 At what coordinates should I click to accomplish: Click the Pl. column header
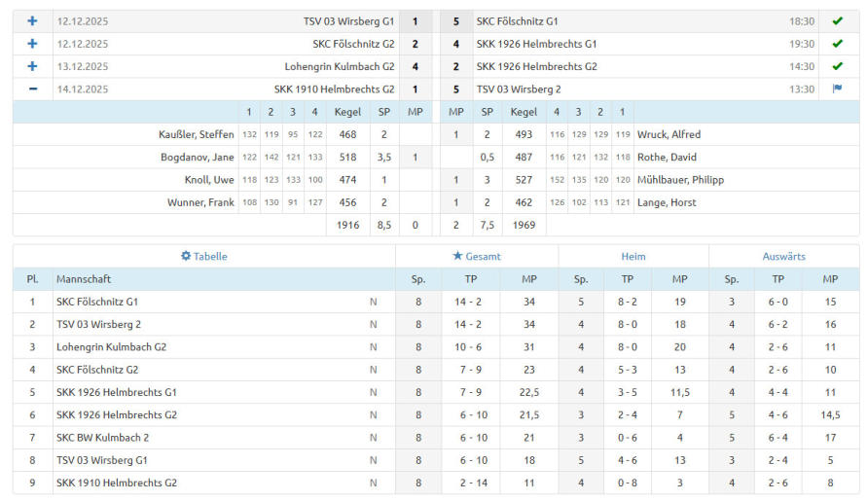(x=32, y=279)
